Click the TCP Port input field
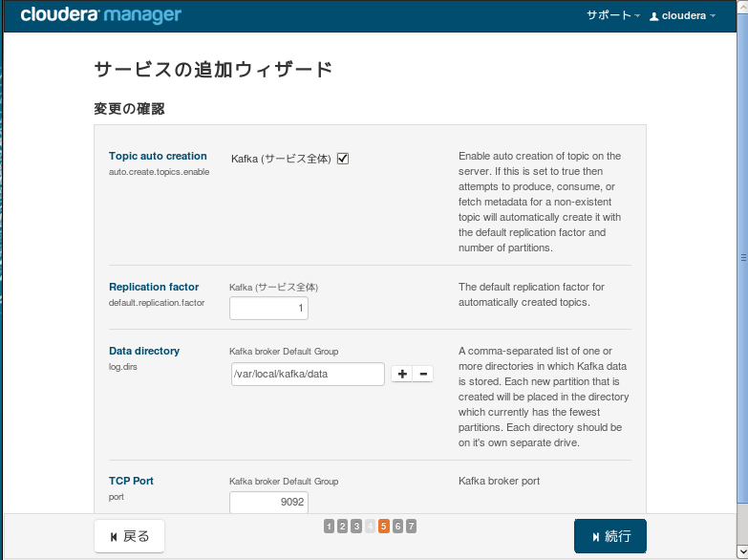 pos(268,502)
